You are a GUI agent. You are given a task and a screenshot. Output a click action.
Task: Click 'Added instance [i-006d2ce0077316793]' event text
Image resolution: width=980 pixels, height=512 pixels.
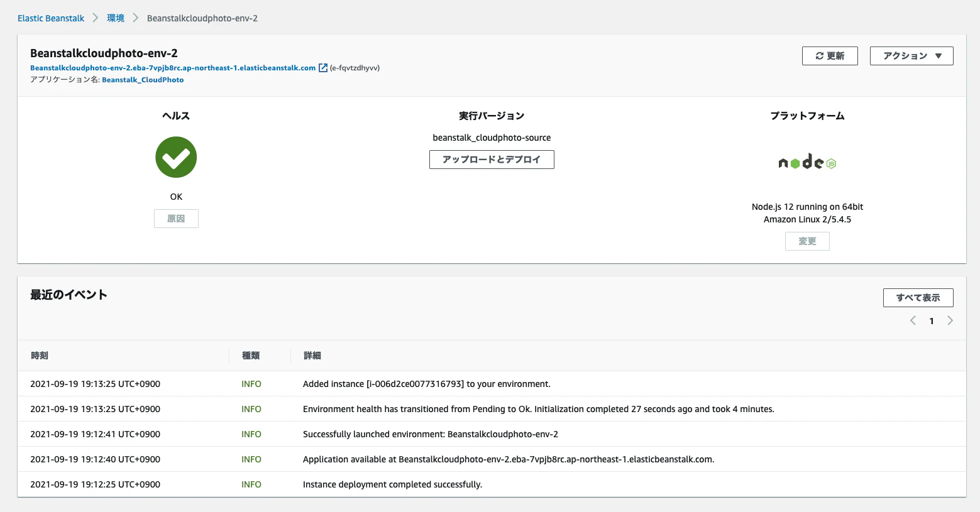pyautogui.click(x=427, y=384)
